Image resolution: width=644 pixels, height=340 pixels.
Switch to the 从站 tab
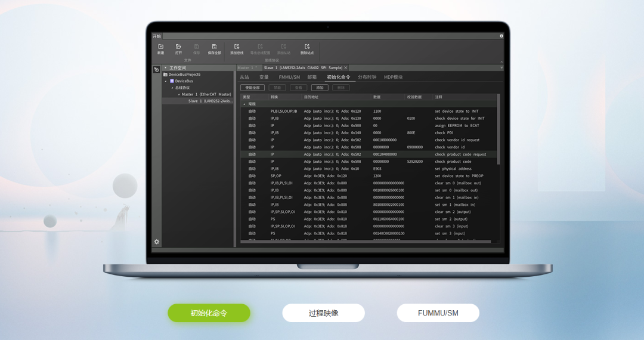pyautogui.click(x=244, y=77)
